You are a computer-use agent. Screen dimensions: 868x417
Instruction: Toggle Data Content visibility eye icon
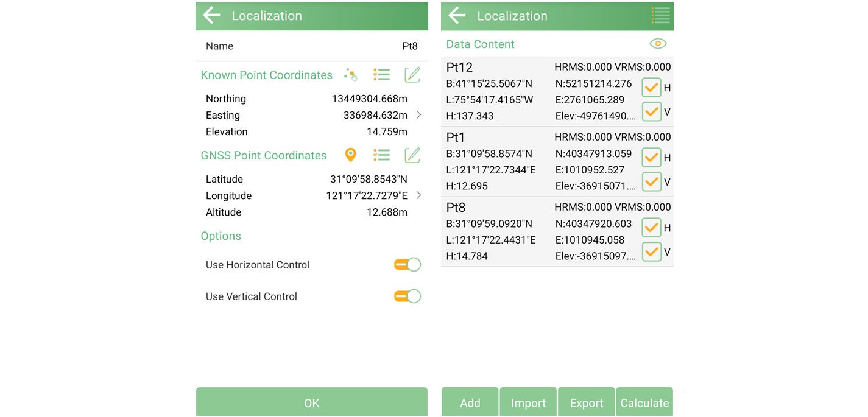(658, 44)
